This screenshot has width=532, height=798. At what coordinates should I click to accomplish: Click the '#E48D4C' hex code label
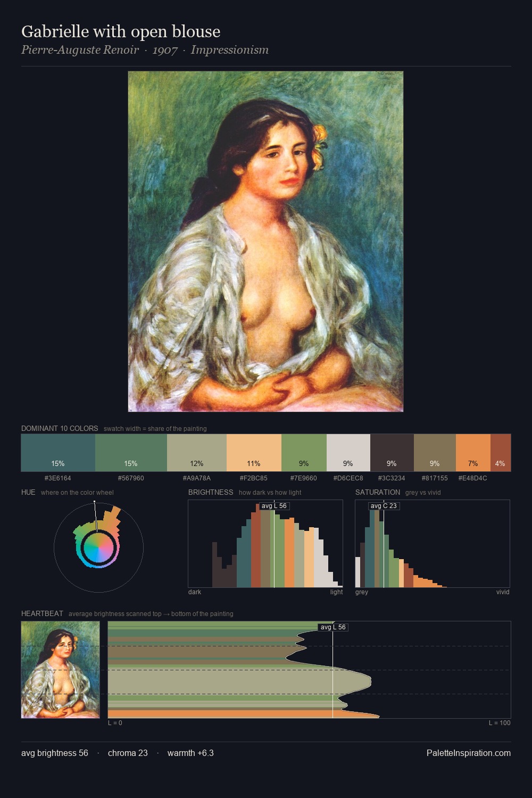click(473, 478)
